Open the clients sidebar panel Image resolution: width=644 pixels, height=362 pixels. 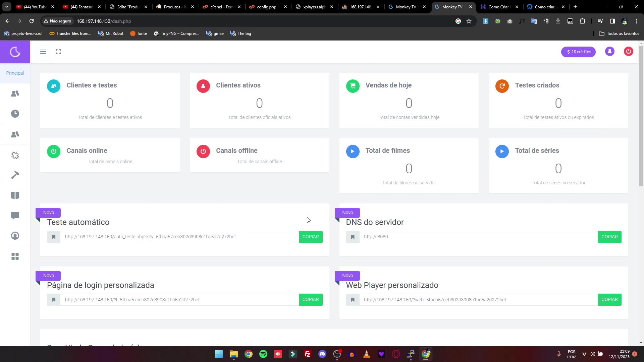tap(15, 94)
